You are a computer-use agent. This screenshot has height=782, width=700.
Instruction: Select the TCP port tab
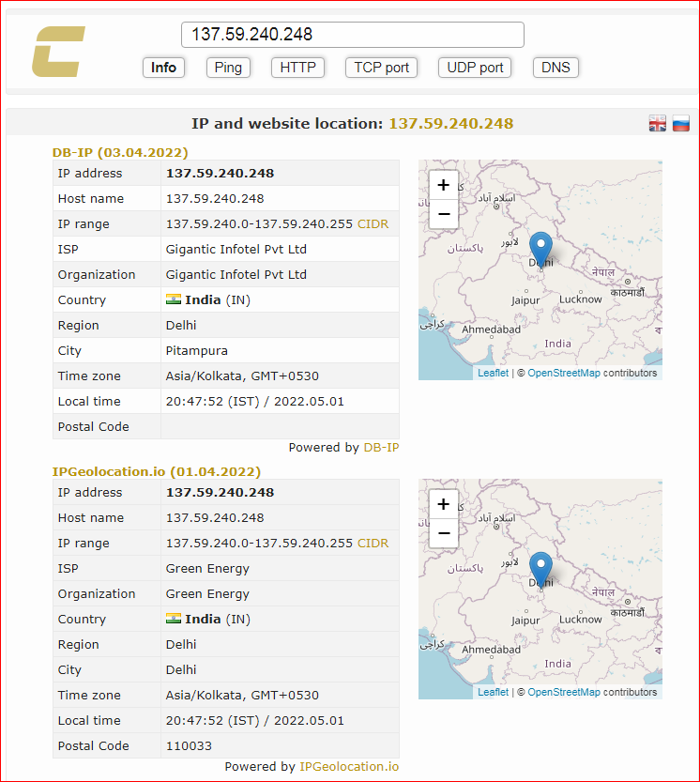(x=381, y=68)
